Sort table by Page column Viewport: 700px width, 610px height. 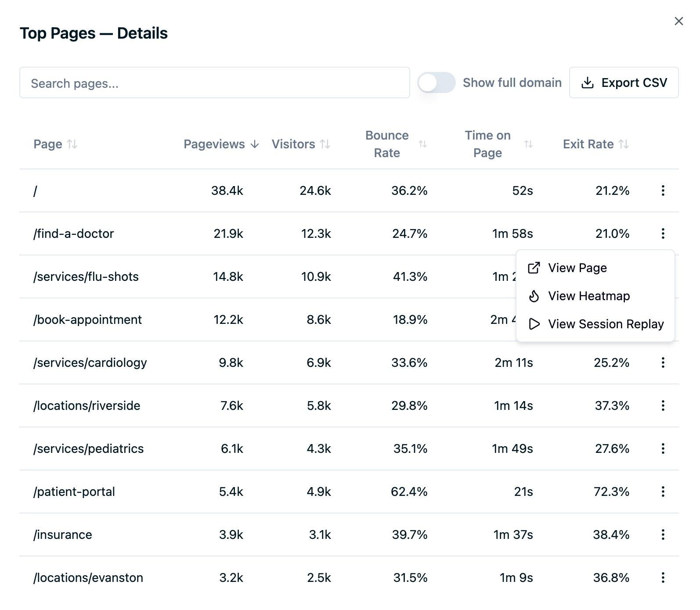pyautogui.click(x=55, y=144)
